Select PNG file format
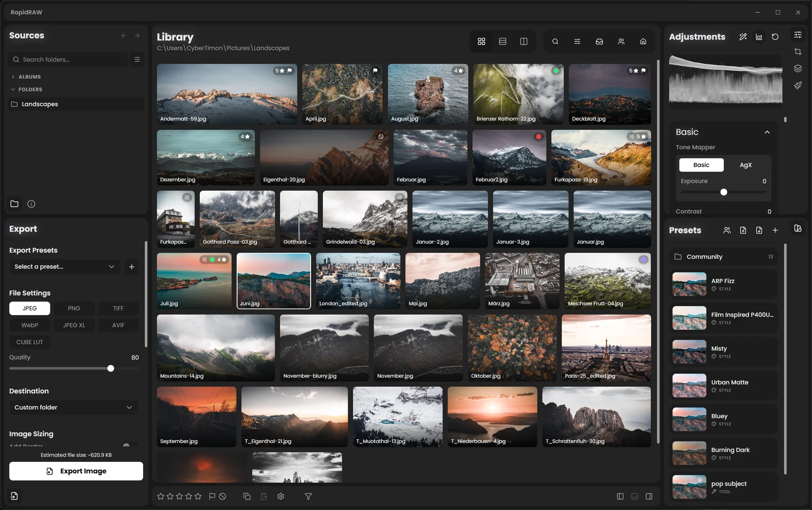Viewport: 812px width, 510px height. [74, 309]
